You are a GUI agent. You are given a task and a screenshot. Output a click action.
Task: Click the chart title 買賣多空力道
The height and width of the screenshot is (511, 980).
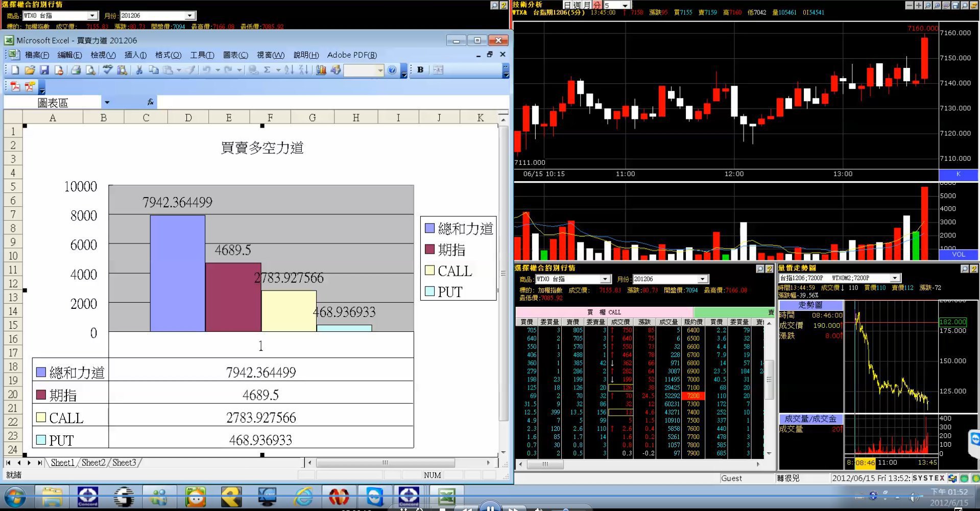pyautogui.click(x=262, y=148)
